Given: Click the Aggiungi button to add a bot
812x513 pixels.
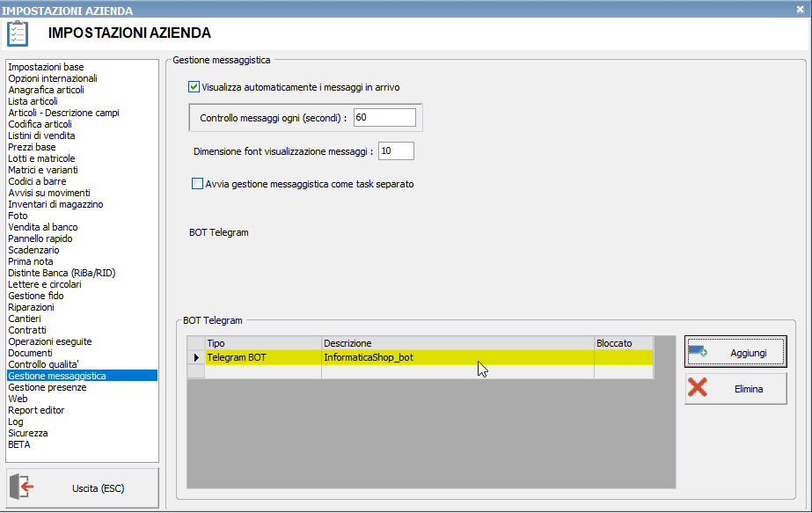Looking at the screenshot, I should tap(735, 353).
